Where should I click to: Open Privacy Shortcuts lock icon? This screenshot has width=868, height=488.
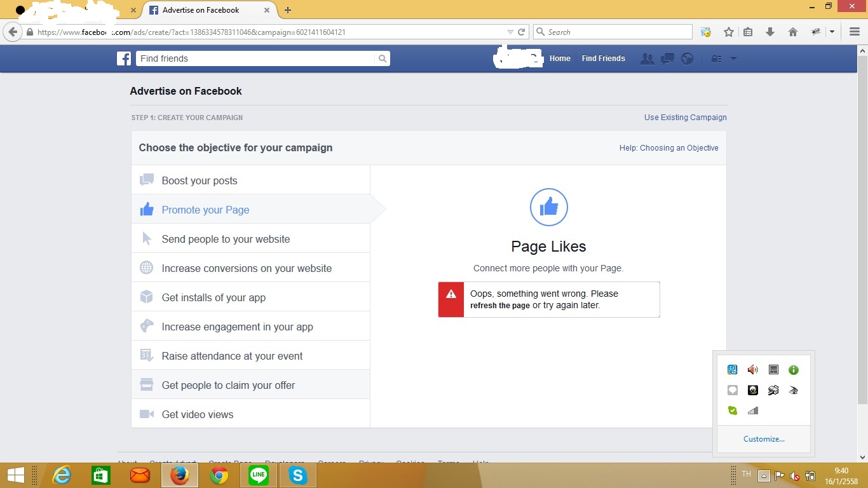click(716, 58)
